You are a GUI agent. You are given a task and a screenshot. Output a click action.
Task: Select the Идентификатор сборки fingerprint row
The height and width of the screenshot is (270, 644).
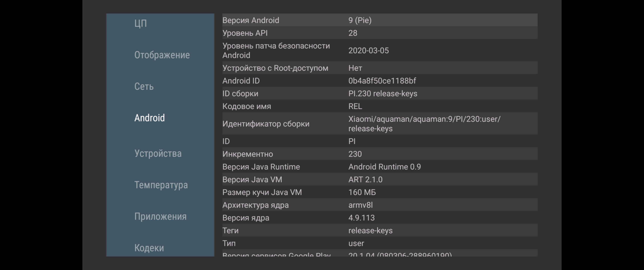pyautogui.click(x=379, y=124)
